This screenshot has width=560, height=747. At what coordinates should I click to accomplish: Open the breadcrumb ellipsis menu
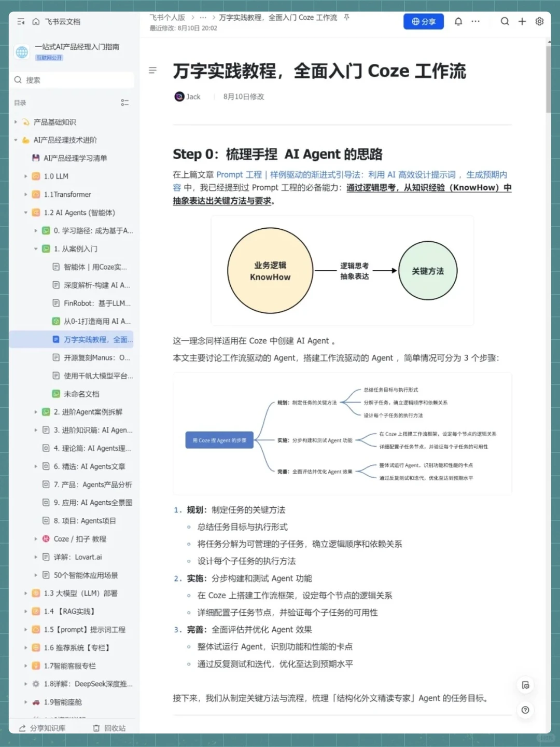point(202,17)
